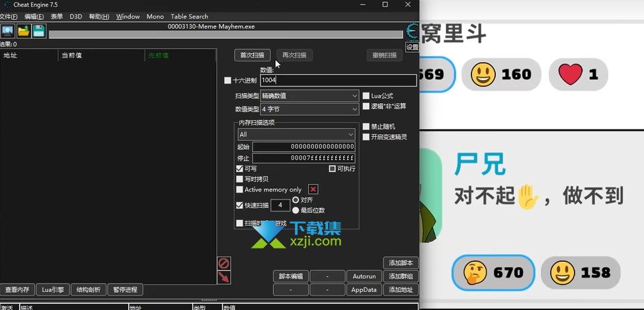Click the 数值 column header in address table

321,307
